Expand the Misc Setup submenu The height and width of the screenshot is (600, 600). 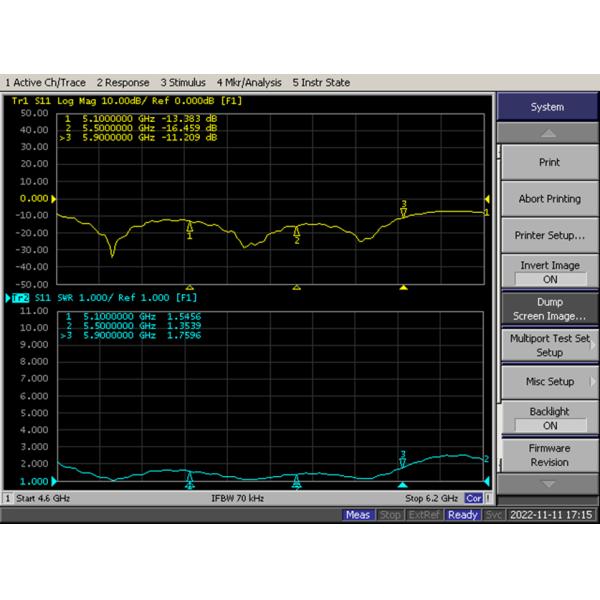(549, 382)
